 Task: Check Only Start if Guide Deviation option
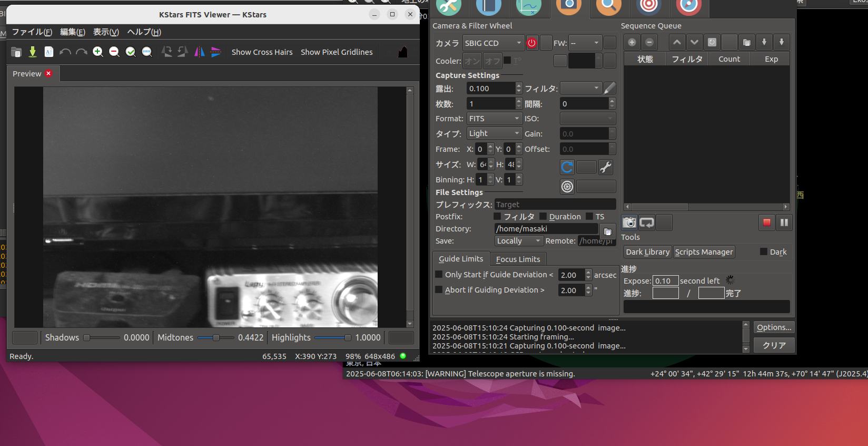pyautogui.click(x=439, y=274)
